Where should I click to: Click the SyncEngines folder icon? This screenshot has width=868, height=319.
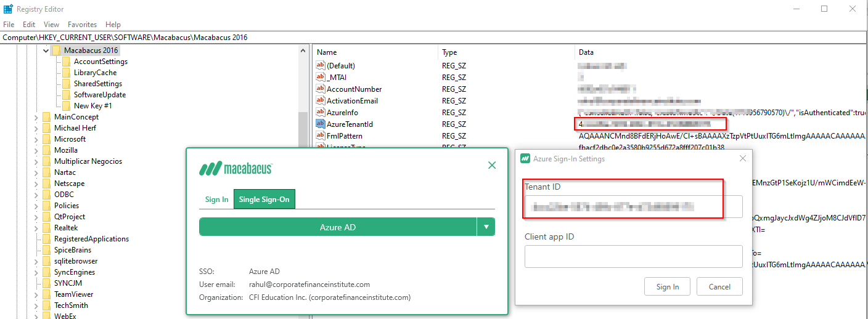(x=47, y=272)
